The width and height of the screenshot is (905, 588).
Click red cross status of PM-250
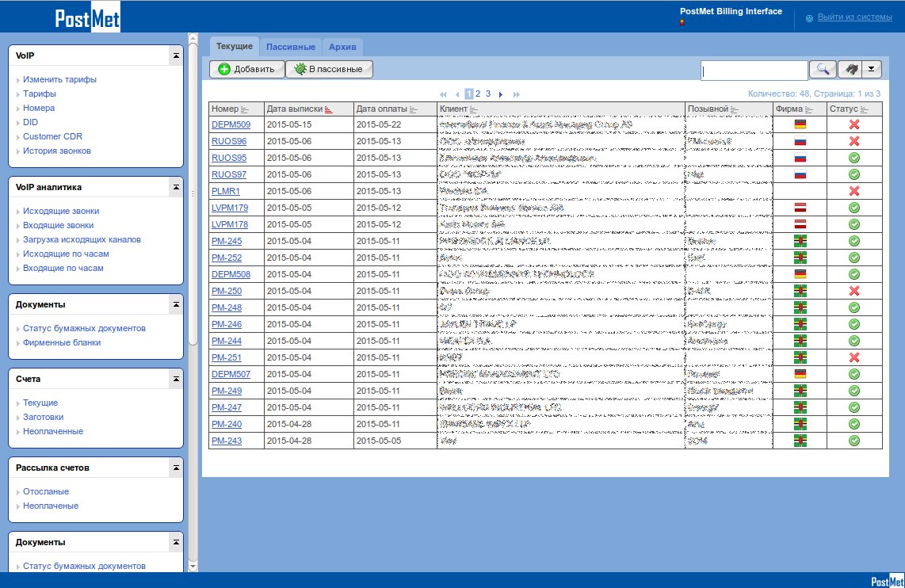(x=854, y=291)
